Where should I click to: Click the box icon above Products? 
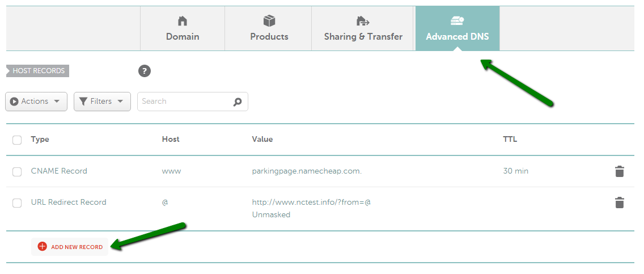coord(269,20)
